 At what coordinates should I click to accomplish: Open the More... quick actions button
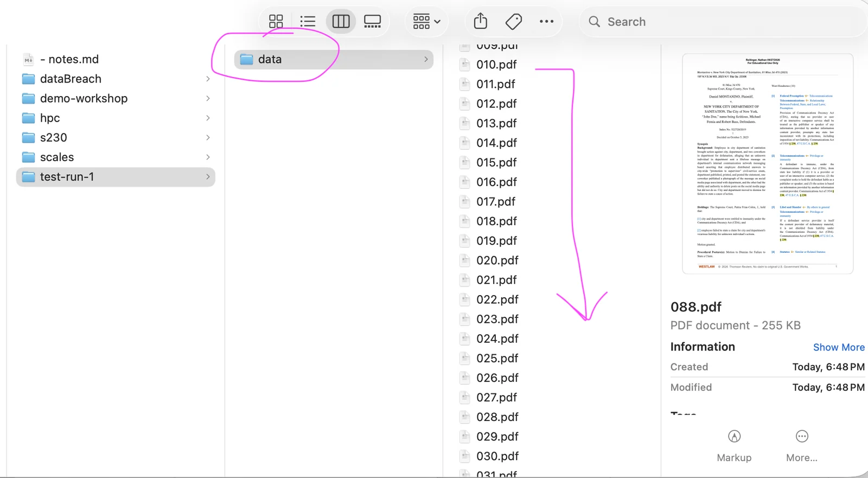802,446
